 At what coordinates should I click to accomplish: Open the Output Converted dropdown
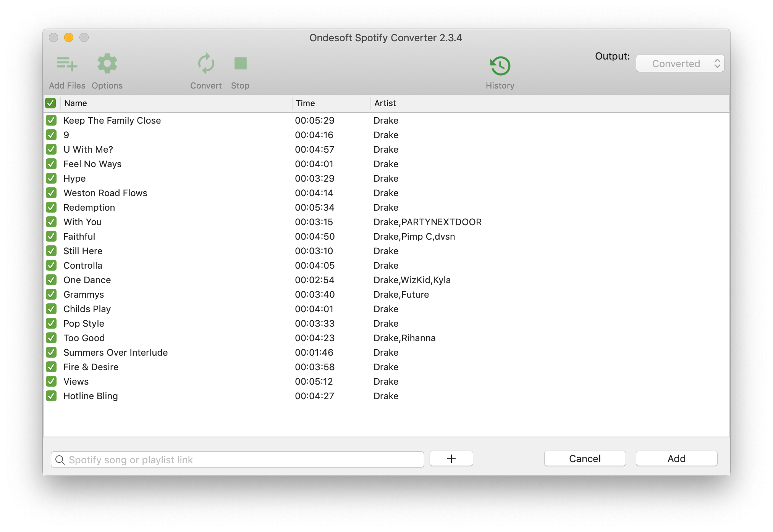point(680,63)
